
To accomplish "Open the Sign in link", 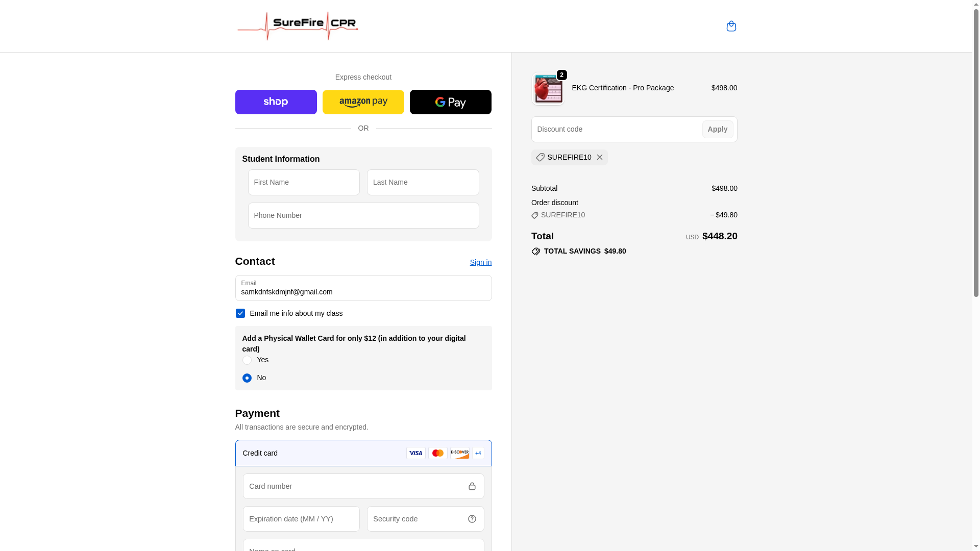I will [x=480, y=262].
